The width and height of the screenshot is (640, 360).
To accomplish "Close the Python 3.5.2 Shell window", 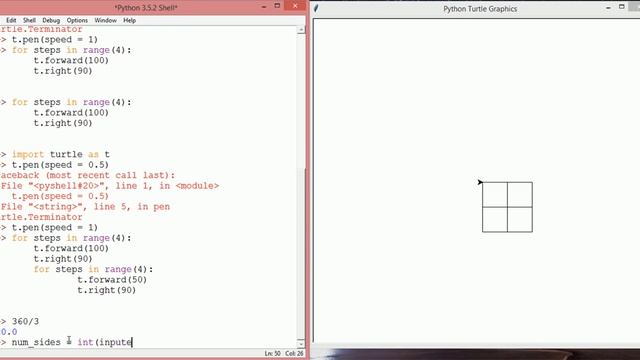I will point(295,5).
